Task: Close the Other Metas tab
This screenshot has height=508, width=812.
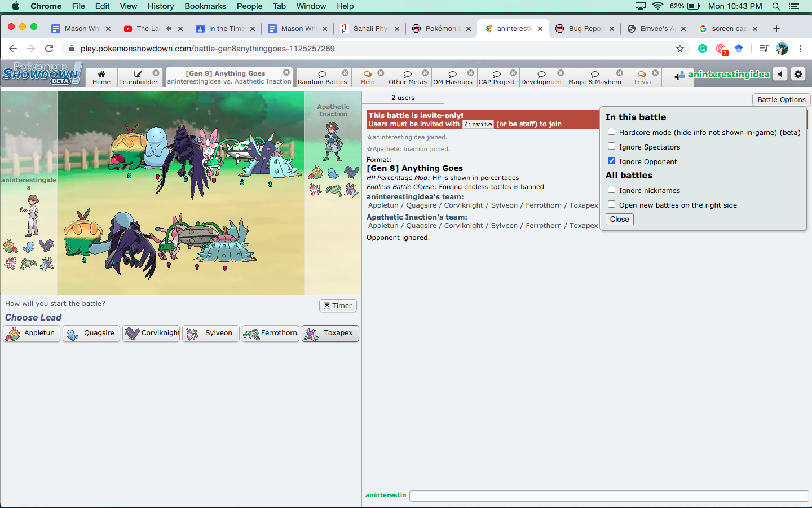Action: click(x=425, y=73)
